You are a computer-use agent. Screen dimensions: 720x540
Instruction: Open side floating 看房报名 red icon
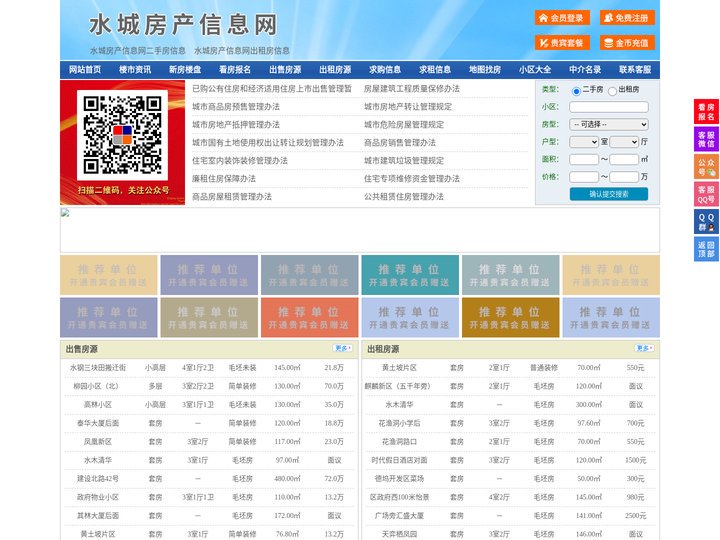tap(706, 112)
